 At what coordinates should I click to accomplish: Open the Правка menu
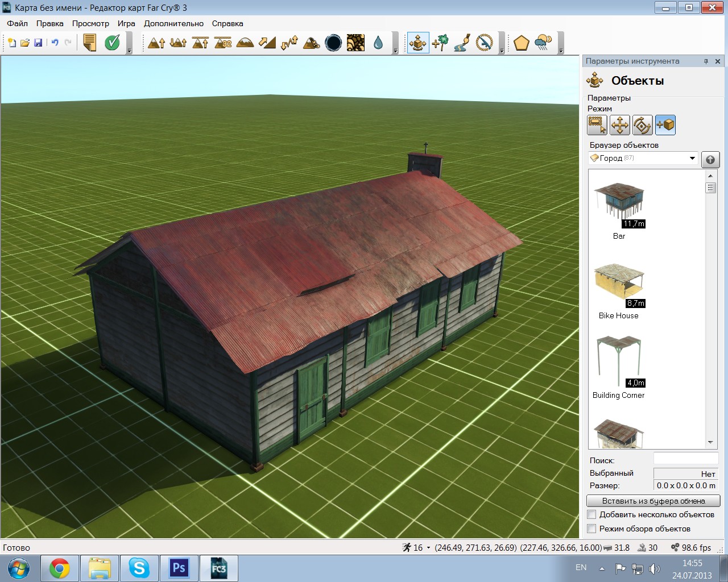(50, 23)
